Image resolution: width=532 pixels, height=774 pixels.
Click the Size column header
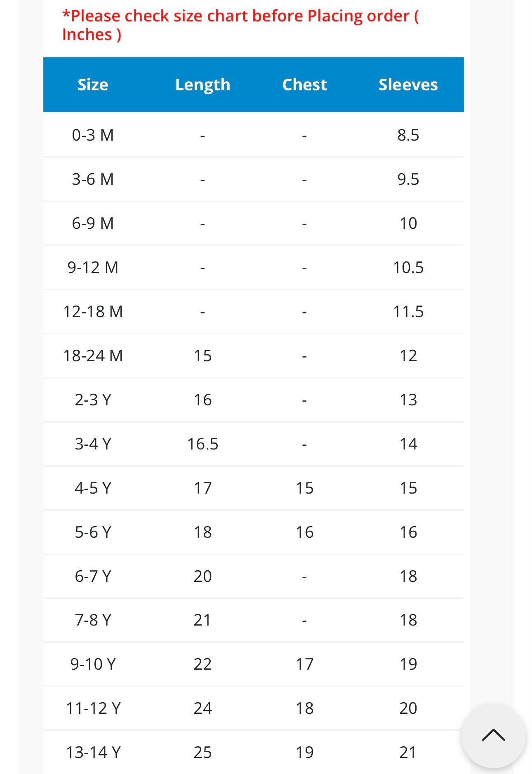(x=93, y=85)
